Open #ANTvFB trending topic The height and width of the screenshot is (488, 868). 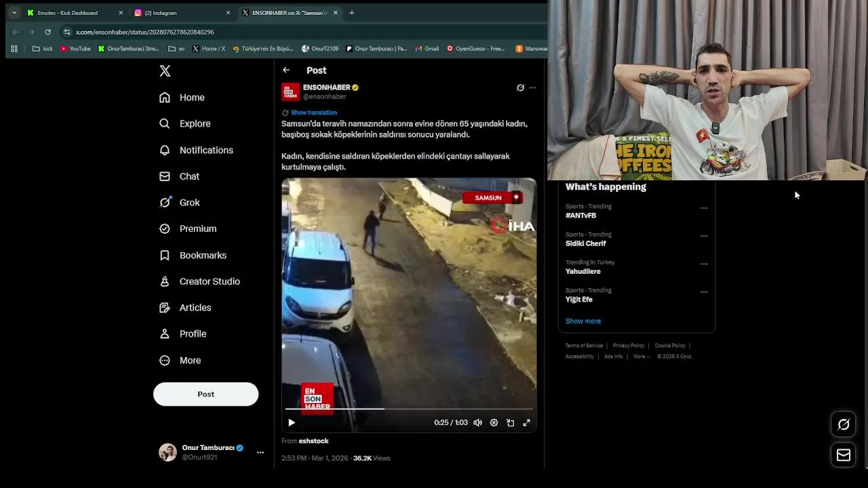click(x=581, y=216)
